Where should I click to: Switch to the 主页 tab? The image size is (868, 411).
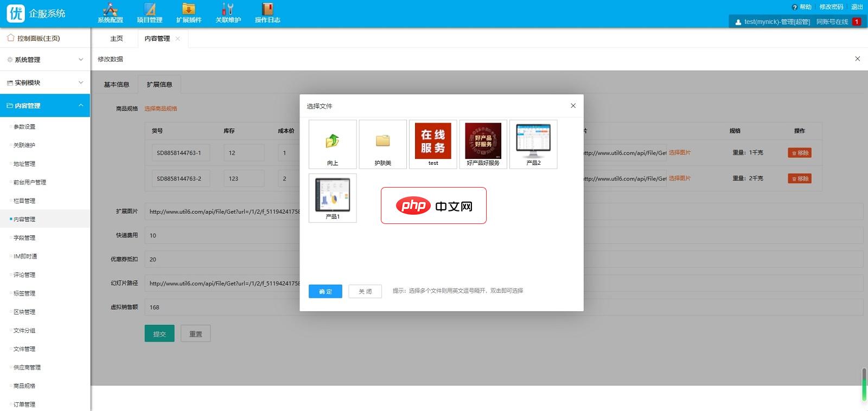click(x=117, y=38)
